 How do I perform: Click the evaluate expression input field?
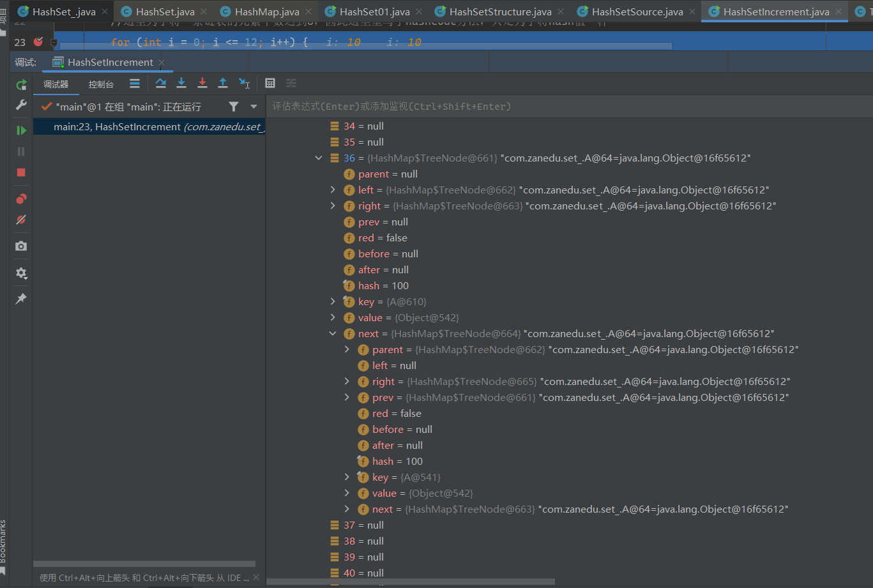pos(568,107)
